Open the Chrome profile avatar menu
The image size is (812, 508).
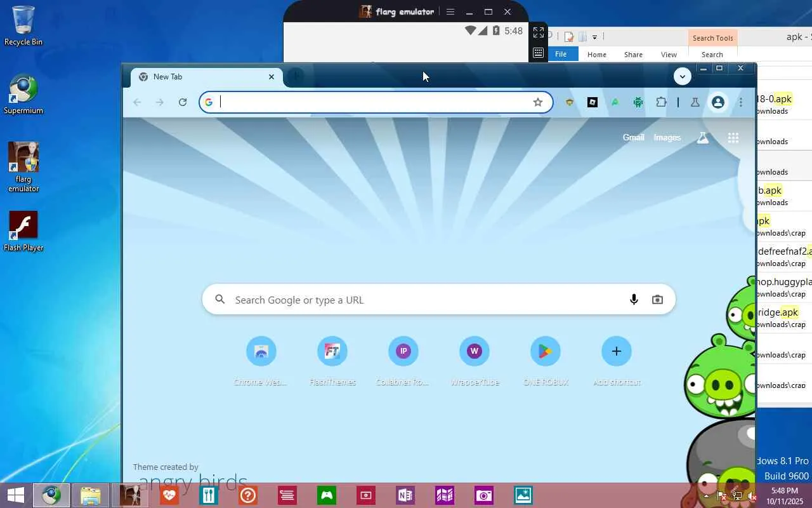718,102
